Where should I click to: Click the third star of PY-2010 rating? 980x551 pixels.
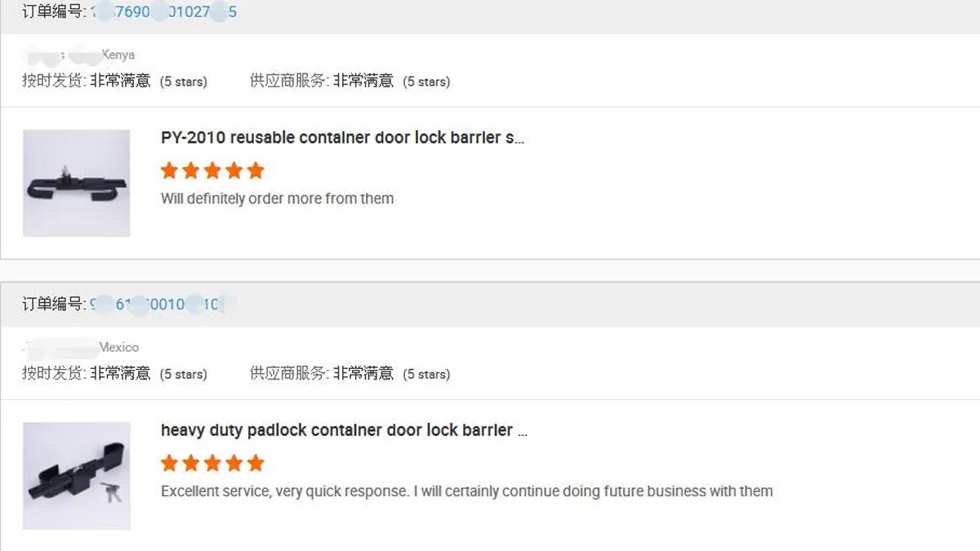(x=212, y=171)
